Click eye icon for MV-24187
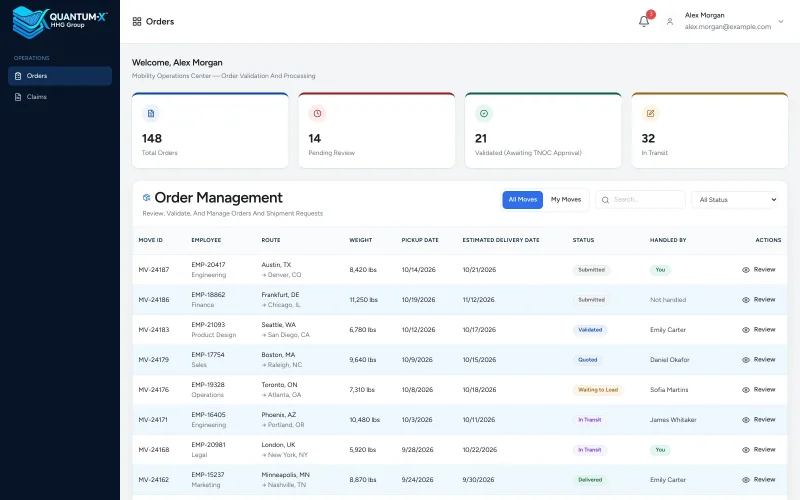Viewport: 800px width, 500px height. click(x=746, y=270)
